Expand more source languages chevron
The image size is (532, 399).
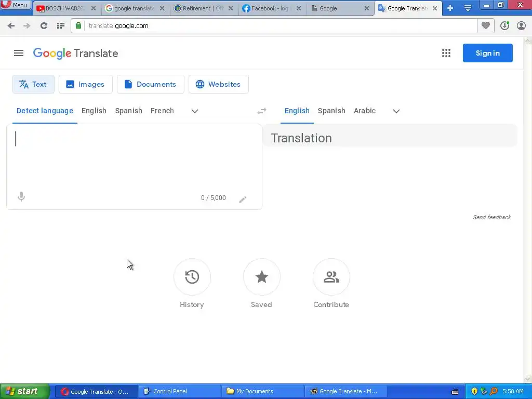[195, 111]
